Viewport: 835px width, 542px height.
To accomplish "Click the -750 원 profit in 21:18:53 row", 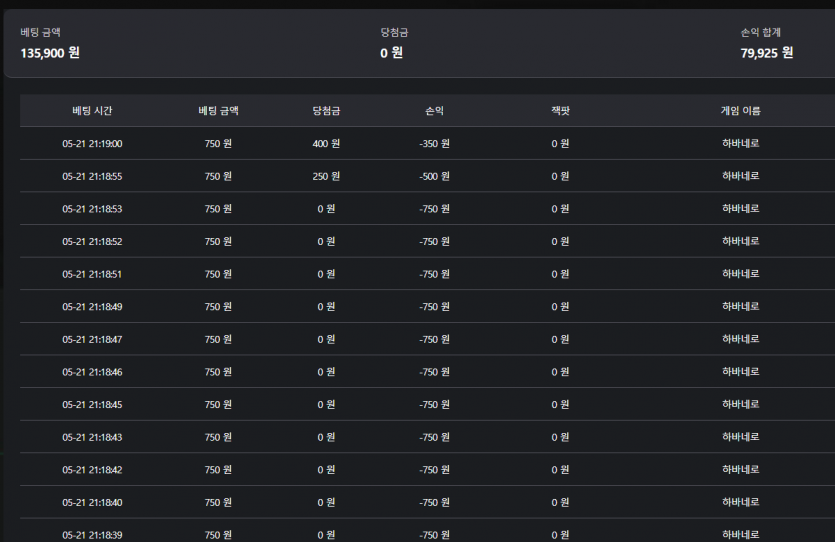I will 434,209.
